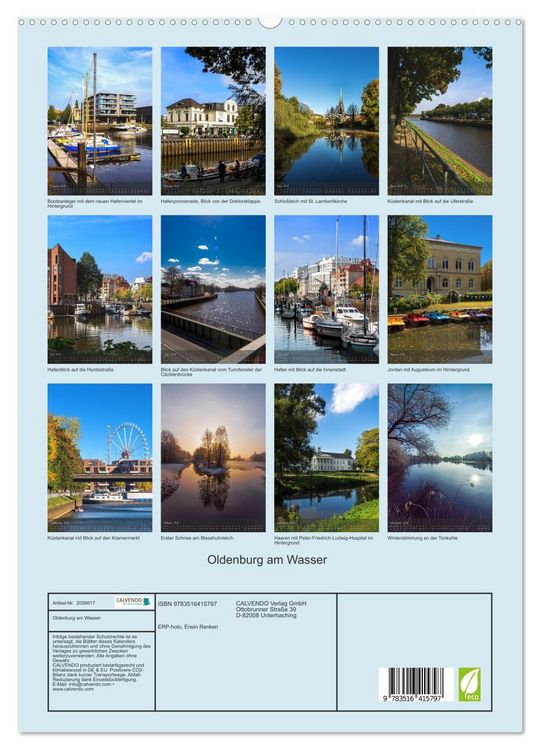Open the Jordan Augusteum pedal boats photo
540x750 pixels.
[x=440, y=289]
